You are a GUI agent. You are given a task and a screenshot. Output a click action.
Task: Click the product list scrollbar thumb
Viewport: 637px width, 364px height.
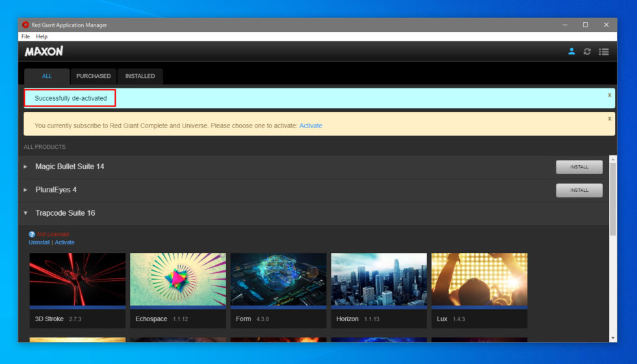pos(613,199)
